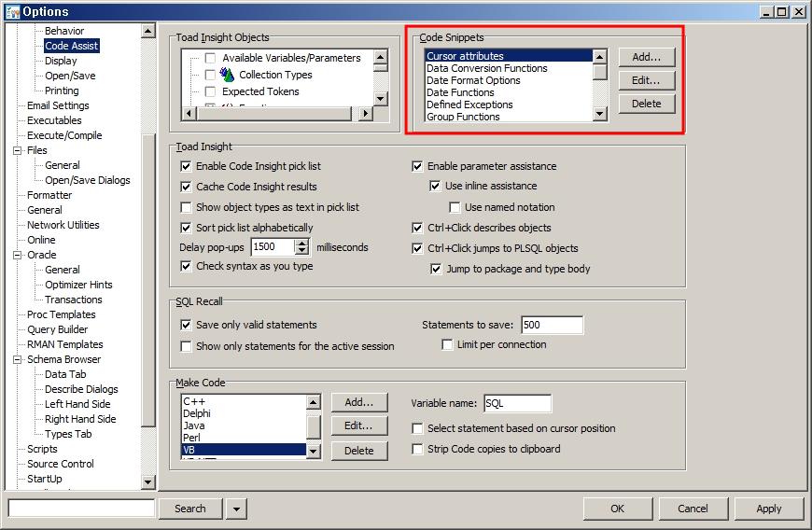Click the Collection Types icon in Toad Insight Objects
The height and width of the screenshot is (530, 812).
(x=225, y=75)
